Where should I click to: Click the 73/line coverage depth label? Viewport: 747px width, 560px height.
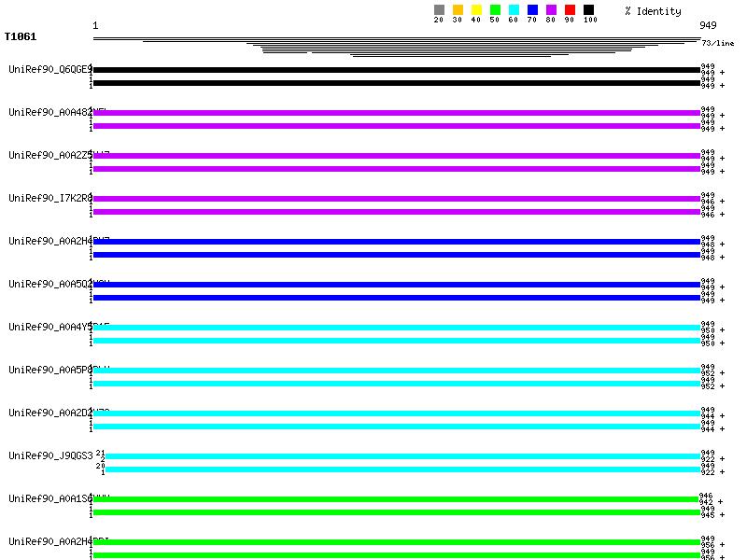pyautogui.click(x=717, y=43)
